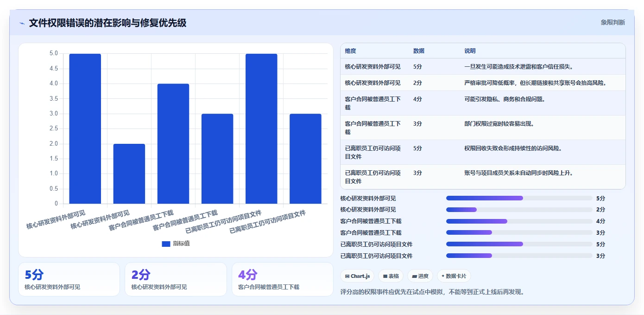
Task: Click the 核心研发资料外部可见 progress bar showing 2分
Action: 519,210
